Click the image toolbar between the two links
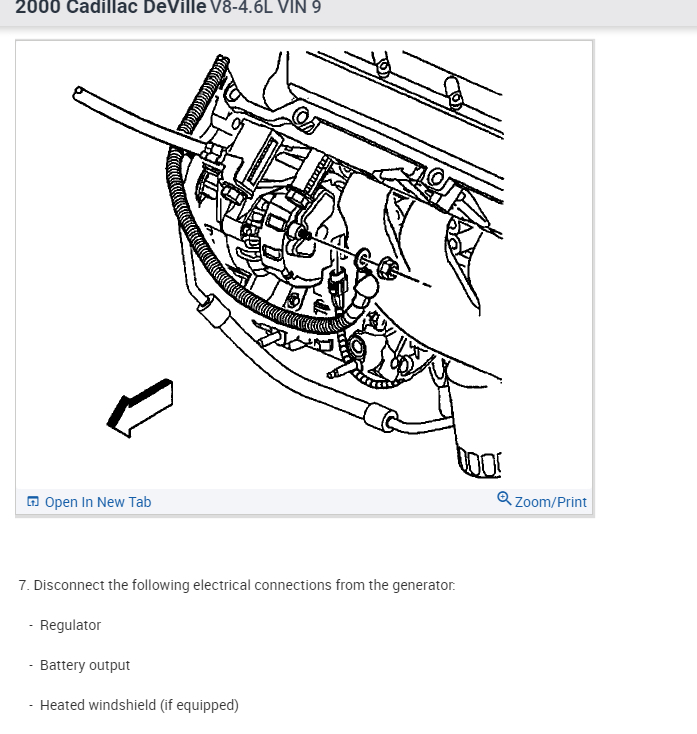697x734 pixels. coord(323,502)
